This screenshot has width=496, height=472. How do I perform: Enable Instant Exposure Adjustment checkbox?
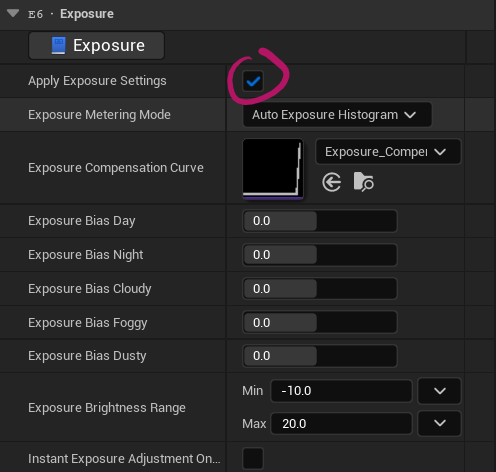(253, 459)
